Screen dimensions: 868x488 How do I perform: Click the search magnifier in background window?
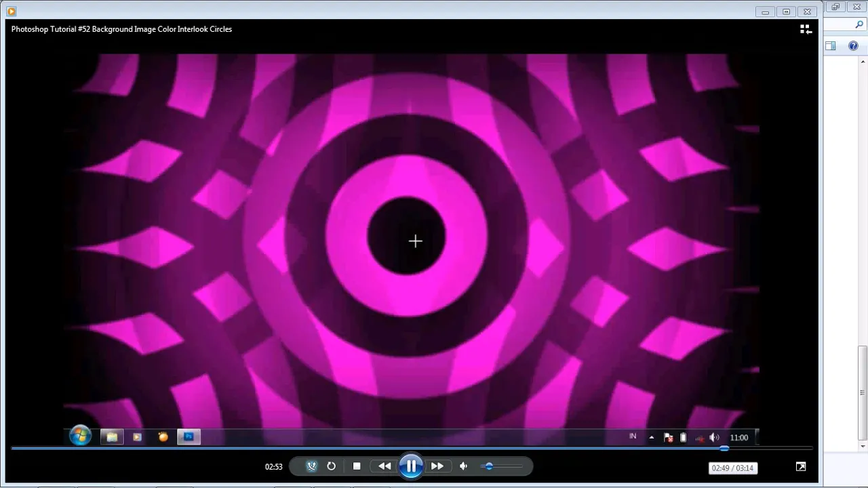click(x=859, y=25)
